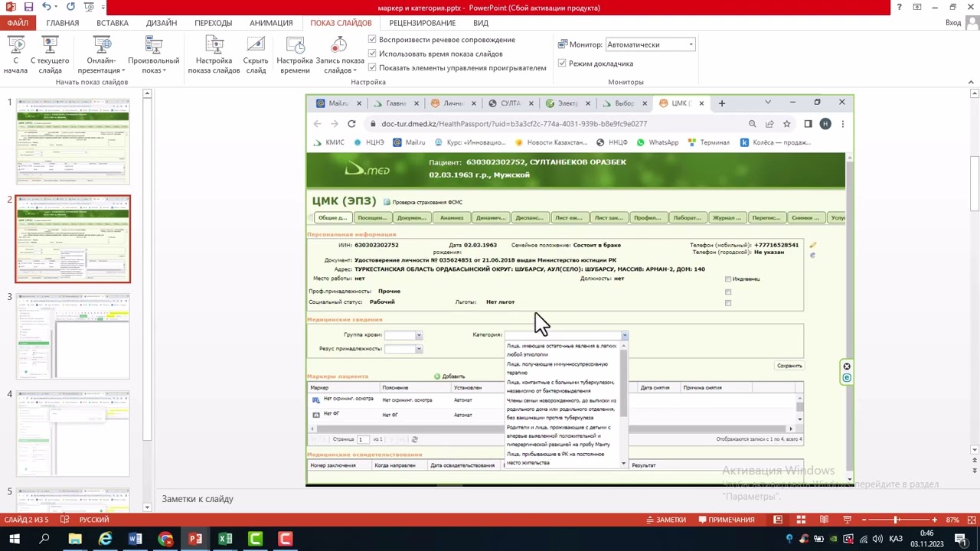Toggle use slide timings checkbox
This screenshot has width=980, height=551.
(x=372, y=54)
